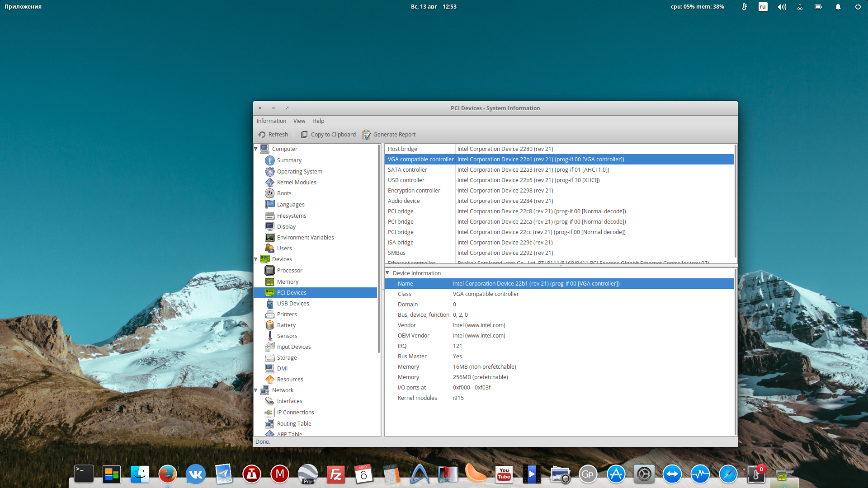Viewport: 868px width, 488px height.
Task: Select the USB Devices entry
Action: click(x=292, y=304)
